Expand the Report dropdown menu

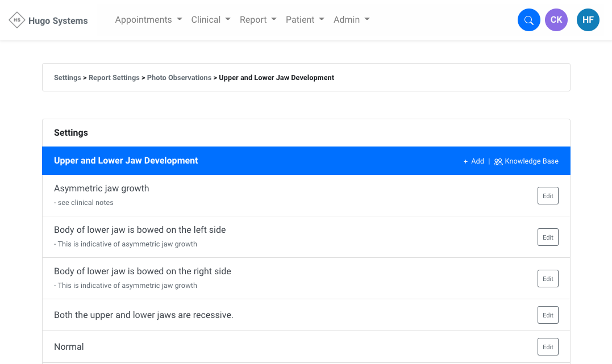click(x=258, y=20)
